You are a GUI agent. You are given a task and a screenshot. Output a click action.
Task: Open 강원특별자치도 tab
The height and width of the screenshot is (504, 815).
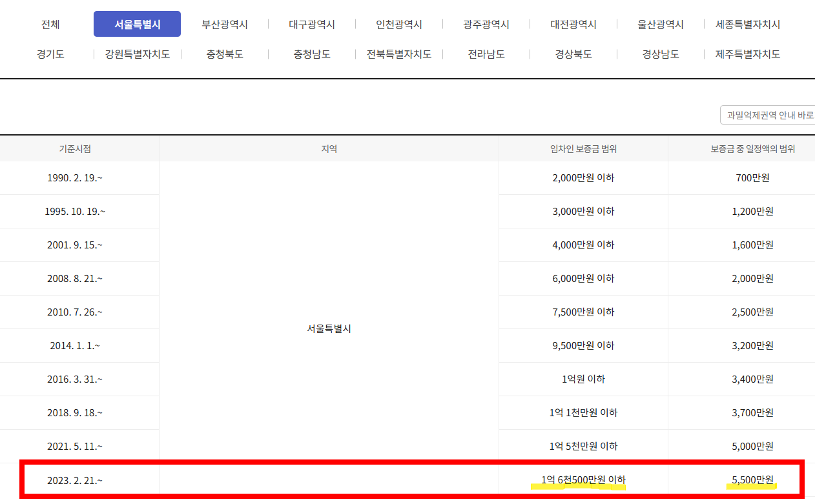point(138,54)
